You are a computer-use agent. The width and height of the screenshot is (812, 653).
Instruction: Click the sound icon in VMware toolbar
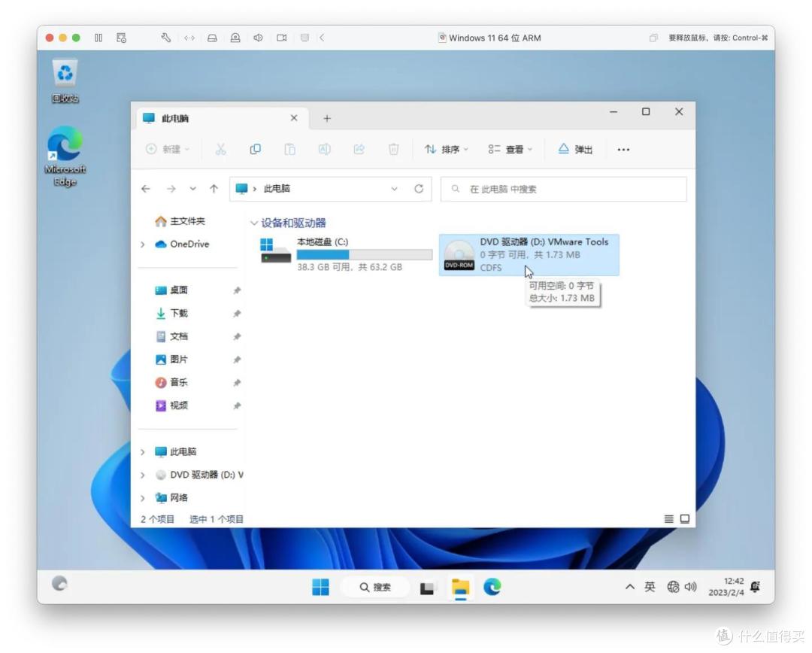click(258, 38)
